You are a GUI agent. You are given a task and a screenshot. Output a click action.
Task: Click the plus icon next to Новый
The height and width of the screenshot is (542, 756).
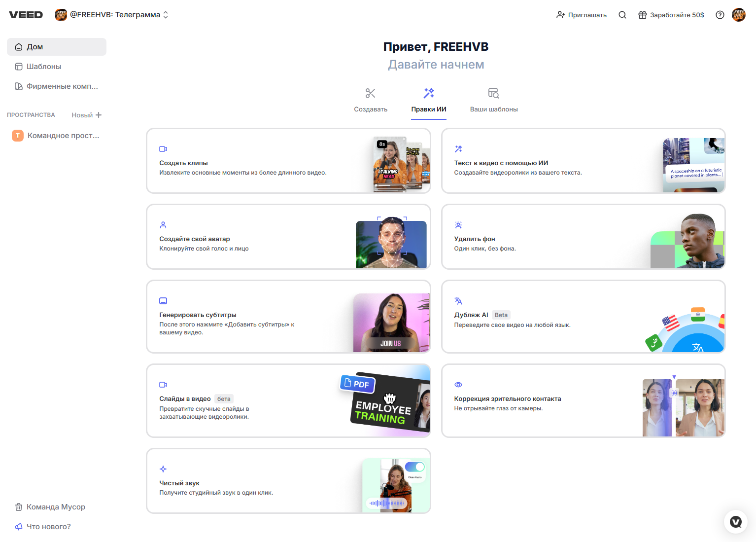[99, 115]
